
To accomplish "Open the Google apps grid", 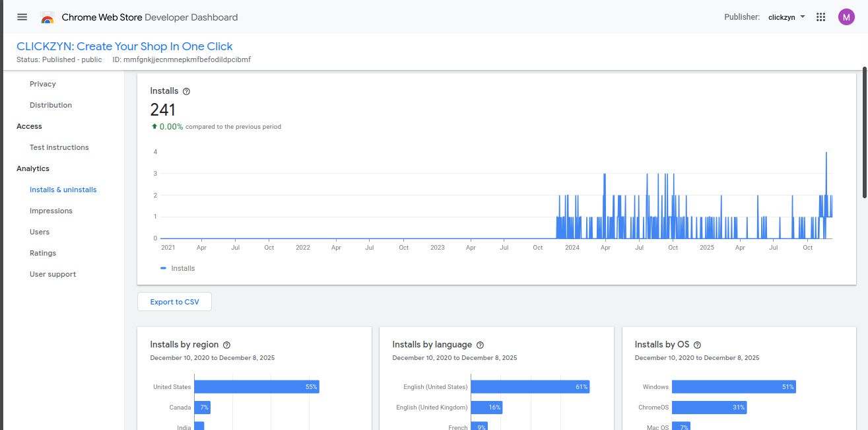I will tap(820, 17).
